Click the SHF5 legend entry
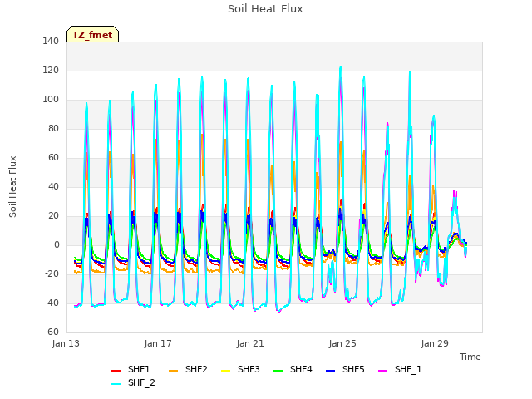This screenshot has height=399, width=532. pyautogui.click(x=345, y=369)
